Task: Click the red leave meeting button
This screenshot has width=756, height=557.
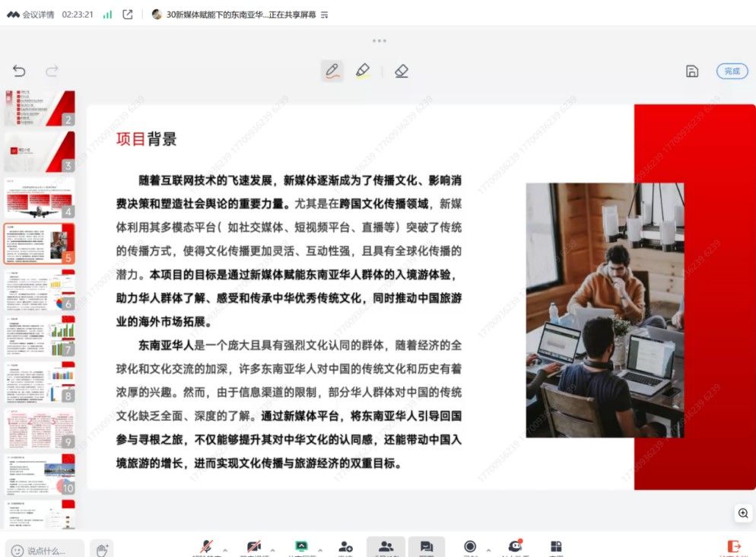Action: point(734,547)
